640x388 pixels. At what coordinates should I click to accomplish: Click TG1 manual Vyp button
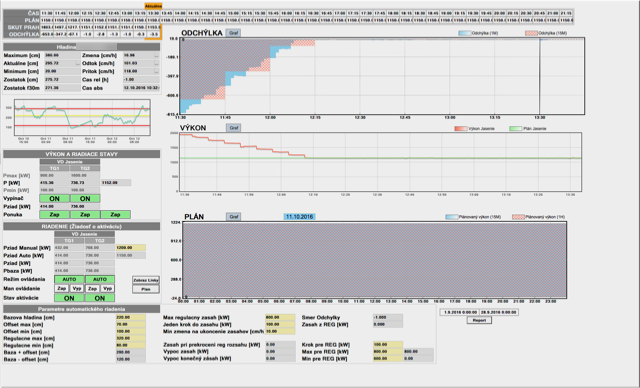point(77,288)
